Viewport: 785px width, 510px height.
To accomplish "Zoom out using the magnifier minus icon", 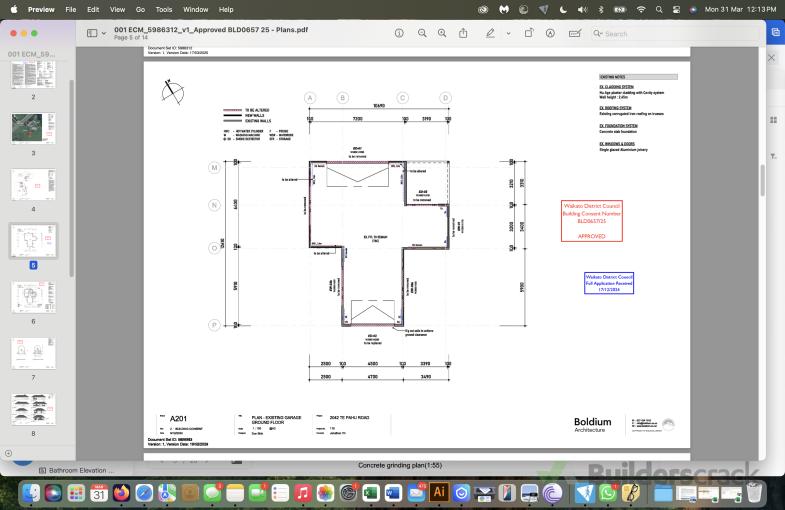I will point(422,33).
